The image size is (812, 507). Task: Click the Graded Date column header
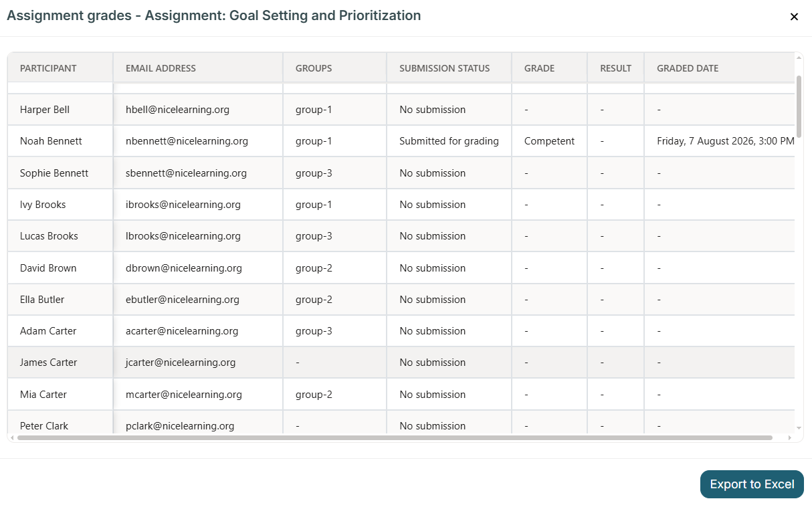click(688, 68)
